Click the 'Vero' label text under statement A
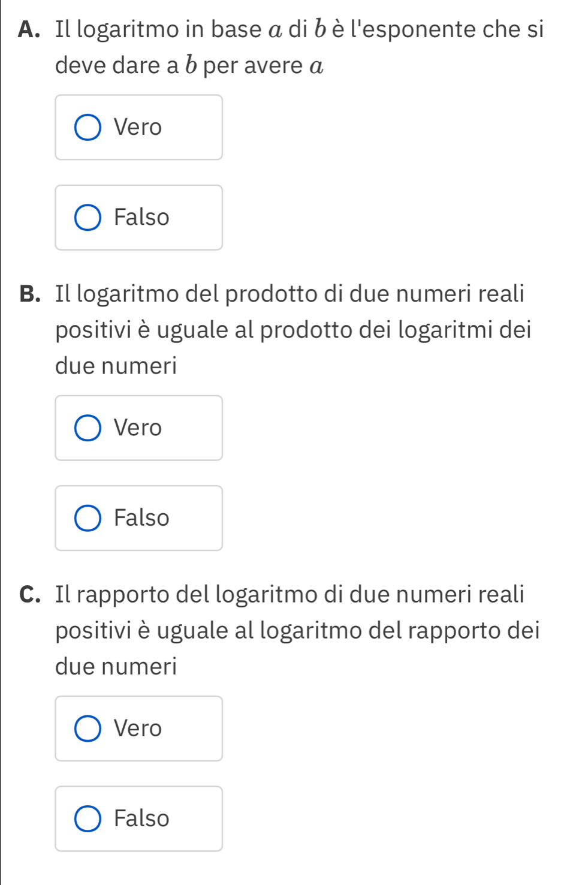The image size is (588, 885). pos(138,127)
